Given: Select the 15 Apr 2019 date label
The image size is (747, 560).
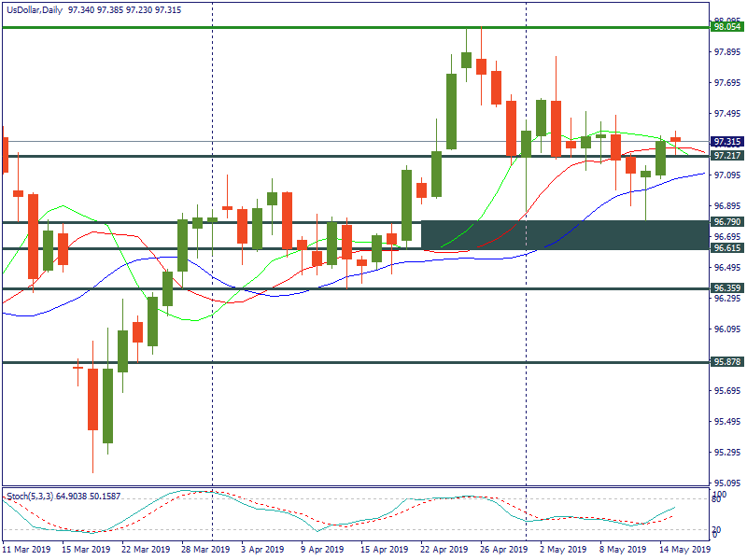Looking at the screenshot, I should [385, 550].
